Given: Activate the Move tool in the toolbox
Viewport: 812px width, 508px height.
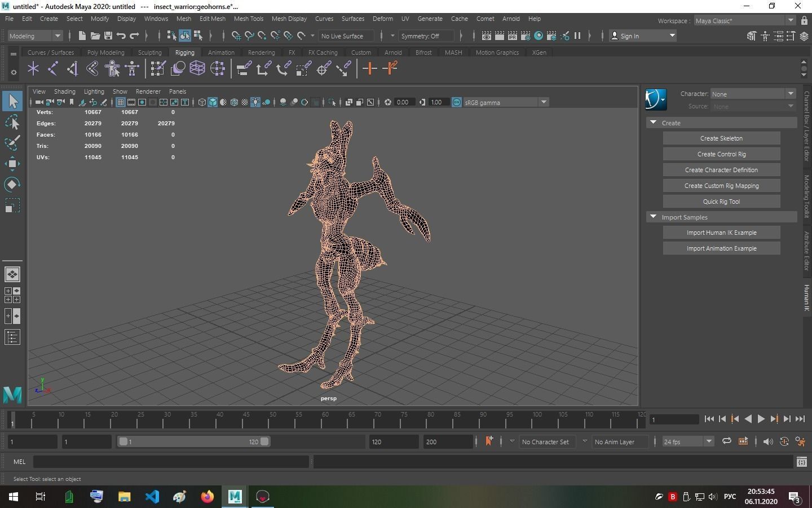Looking at the screenshot, I should [12, 164].
